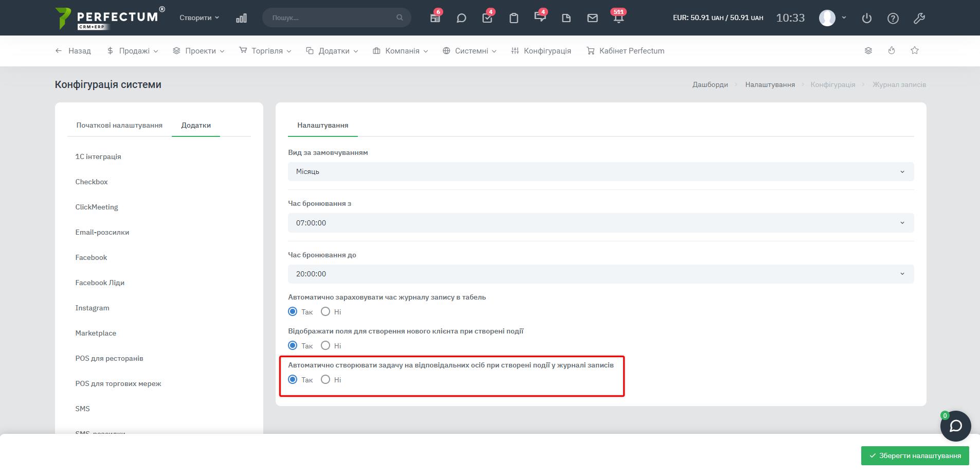Expand the 'Час бронювання до' time dropdown
This screenshot has height=474, width=980.
point(601,274)
